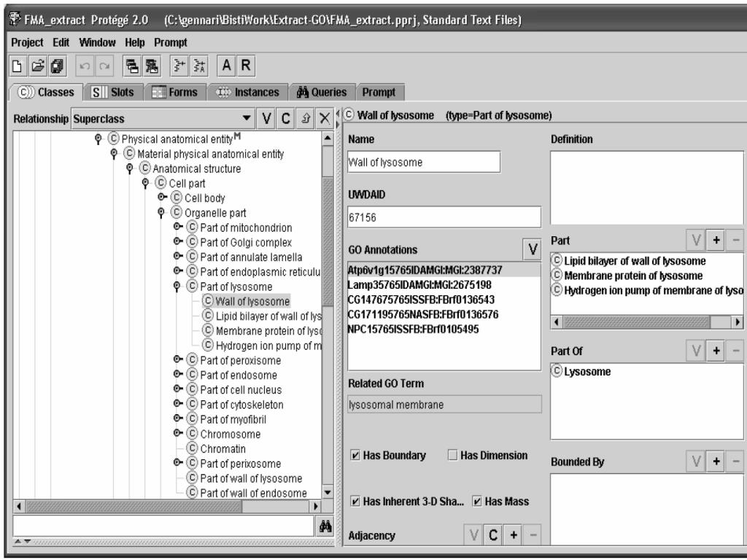Click the V view icon for Part Of slot
The height and width of the screenshot is (560, 747).
tap(696, 351)
